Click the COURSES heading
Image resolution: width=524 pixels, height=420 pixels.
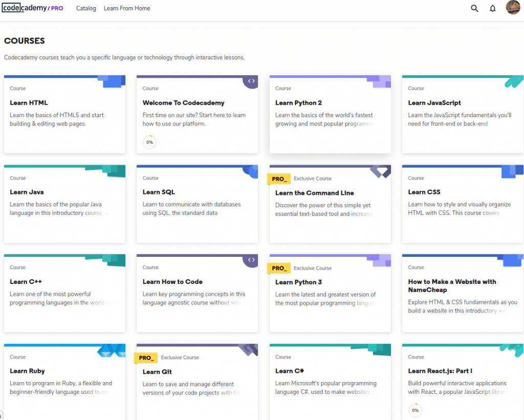pos(25,41)
